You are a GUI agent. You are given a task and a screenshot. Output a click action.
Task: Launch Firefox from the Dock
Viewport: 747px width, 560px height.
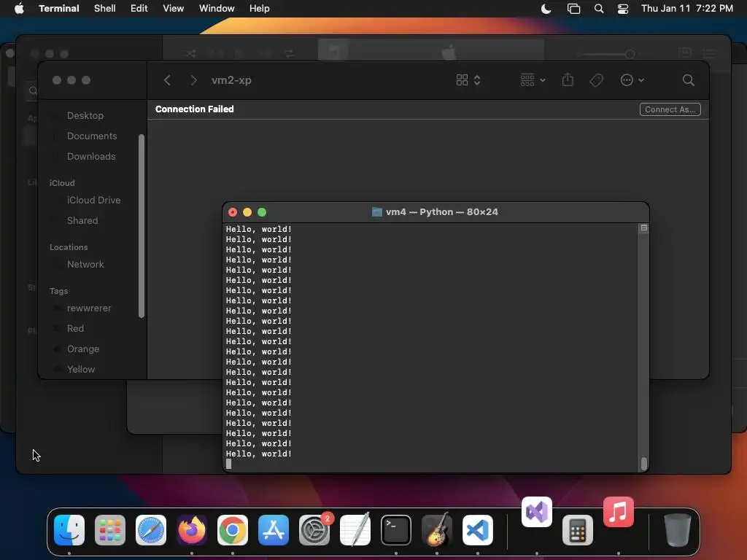(x=192, y=530)
